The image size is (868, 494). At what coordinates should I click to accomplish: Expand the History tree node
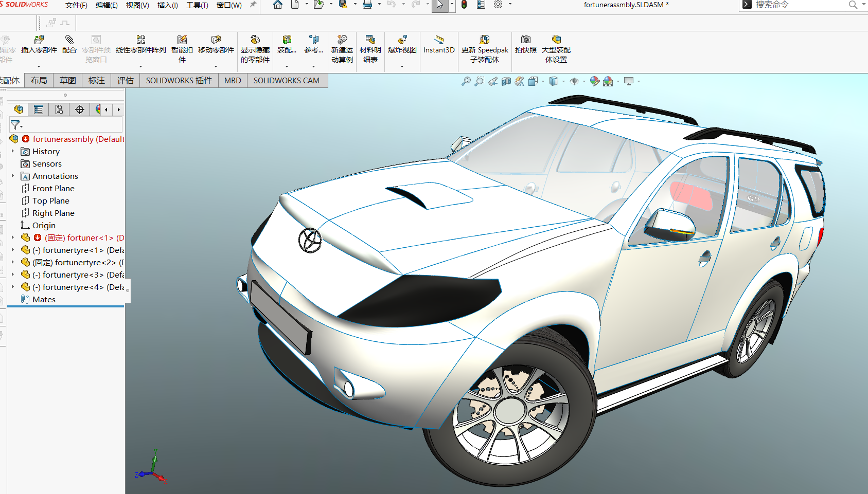pos(13,151)
